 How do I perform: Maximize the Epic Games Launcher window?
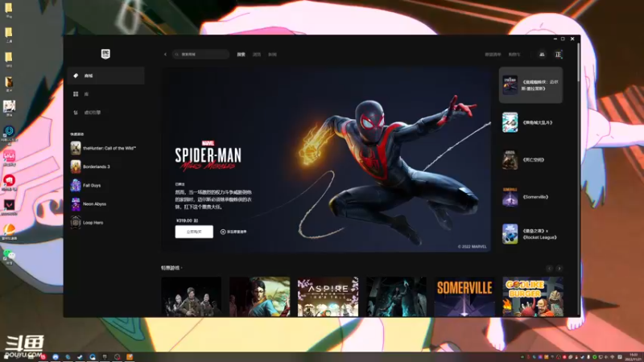pos(563,39)
